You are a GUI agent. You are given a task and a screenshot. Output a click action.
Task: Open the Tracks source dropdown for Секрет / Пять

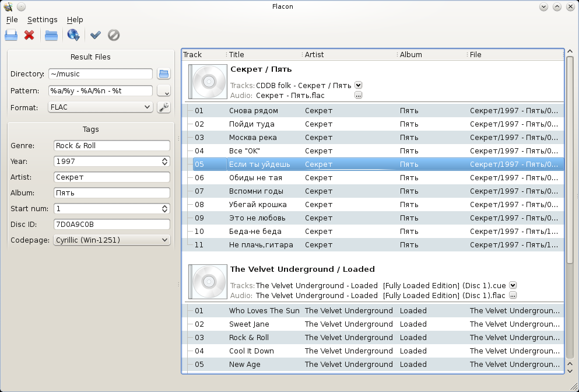point(358,85)
